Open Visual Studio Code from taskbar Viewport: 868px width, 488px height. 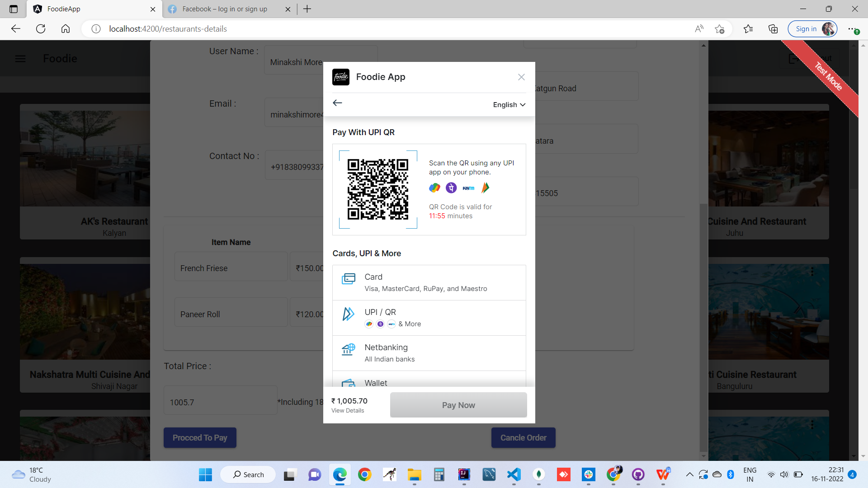tap(513, 474)
